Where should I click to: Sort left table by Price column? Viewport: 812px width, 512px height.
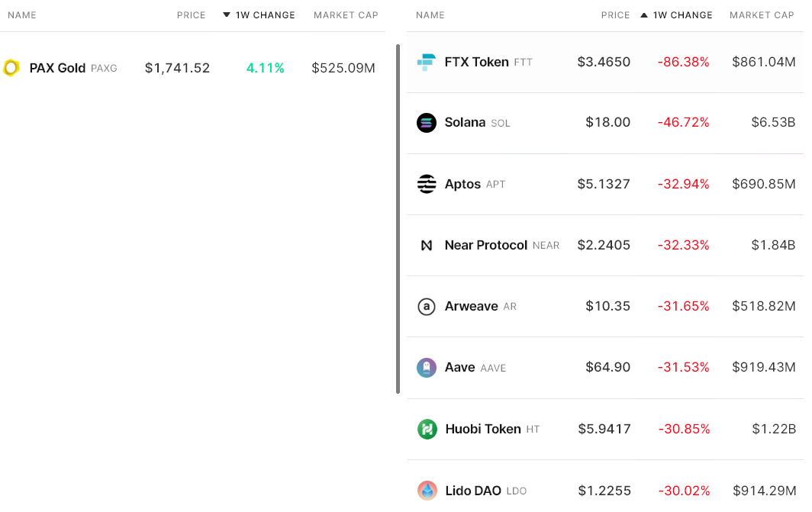191,15
